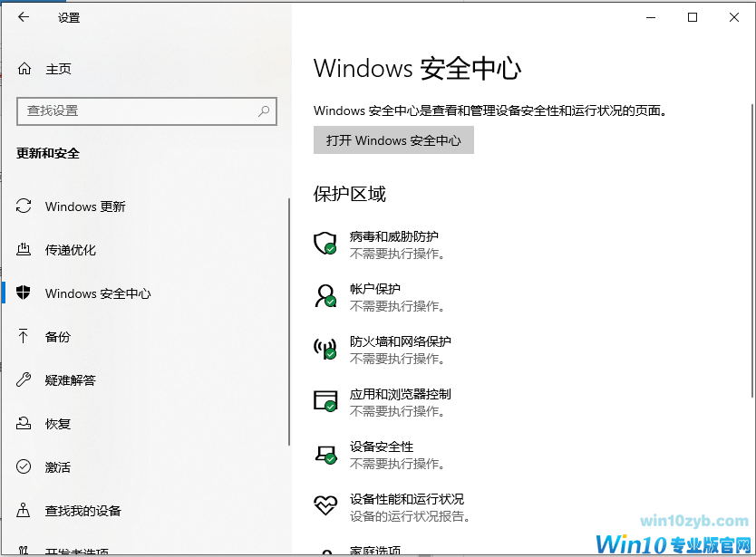Click the 传递优化 delivery icon

(x=24, y=250)
